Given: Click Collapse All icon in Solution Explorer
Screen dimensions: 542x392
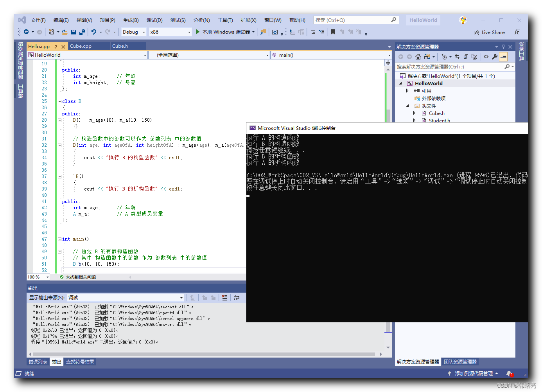Looking at the screenshot, I should point(466,57).
